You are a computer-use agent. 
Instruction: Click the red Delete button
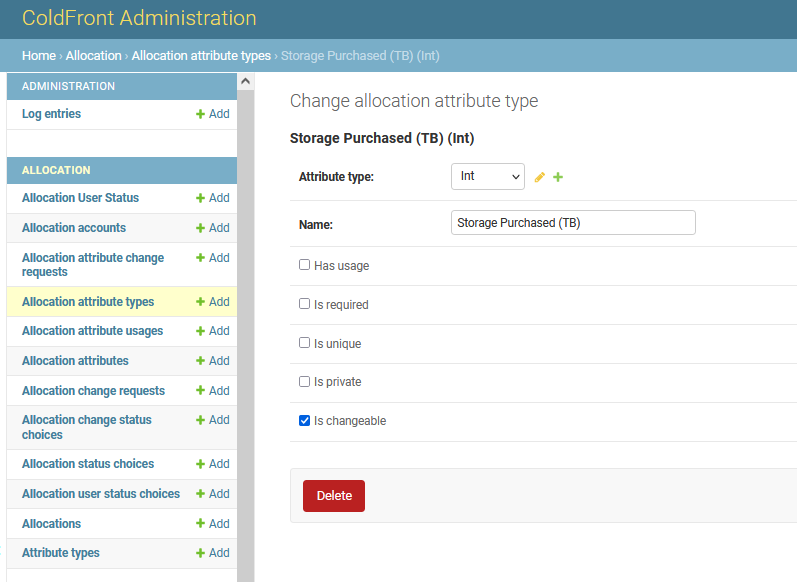[334, 496]
